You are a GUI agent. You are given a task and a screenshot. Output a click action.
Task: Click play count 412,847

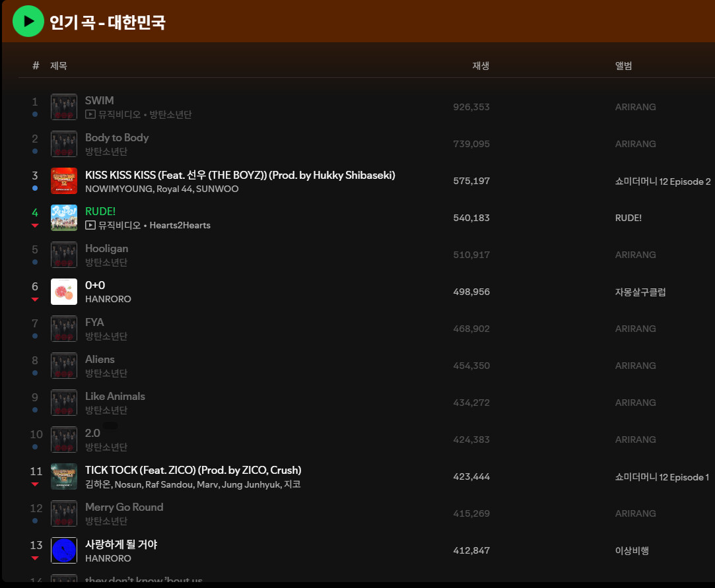[471, 550]
